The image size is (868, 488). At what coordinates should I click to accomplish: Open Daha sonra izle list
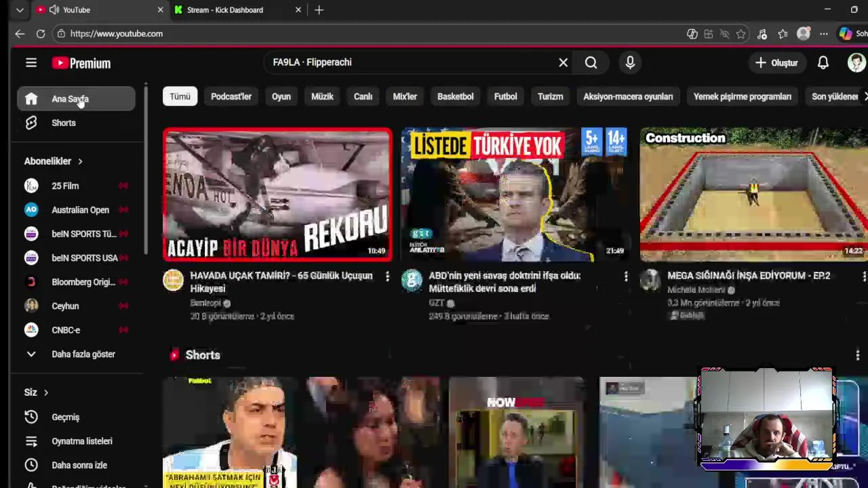[76, 466]
